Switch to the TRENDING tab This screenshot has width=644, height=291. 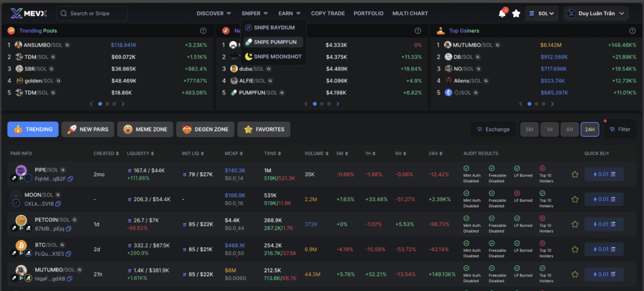pos(33,129)
